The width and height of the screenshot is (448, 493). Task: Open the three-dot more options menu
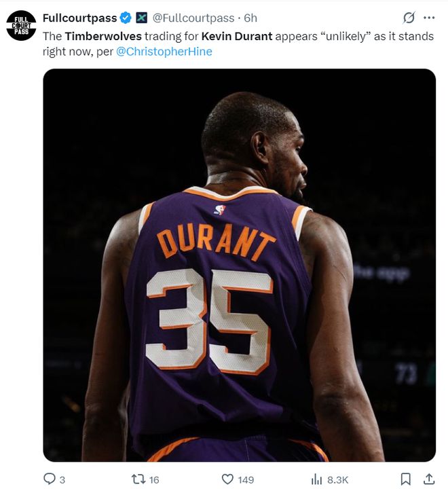[429, 18]
